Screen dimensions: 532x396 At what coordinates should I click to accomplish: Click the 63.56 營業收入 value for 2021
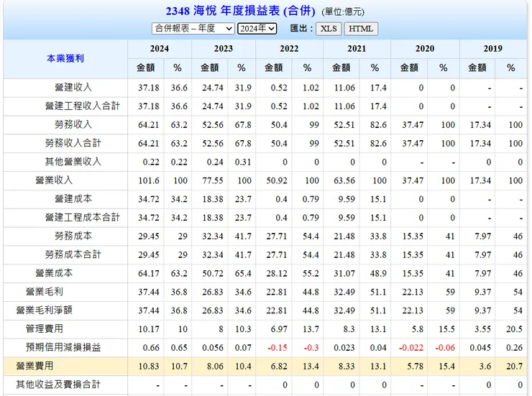click(344, 180)
